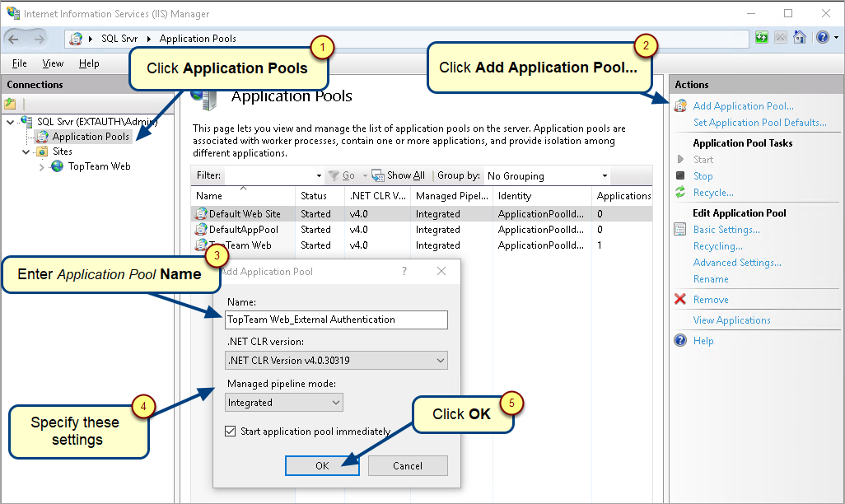Click Add Application Pool action link
845x504 pixels.
pos(743,106)
